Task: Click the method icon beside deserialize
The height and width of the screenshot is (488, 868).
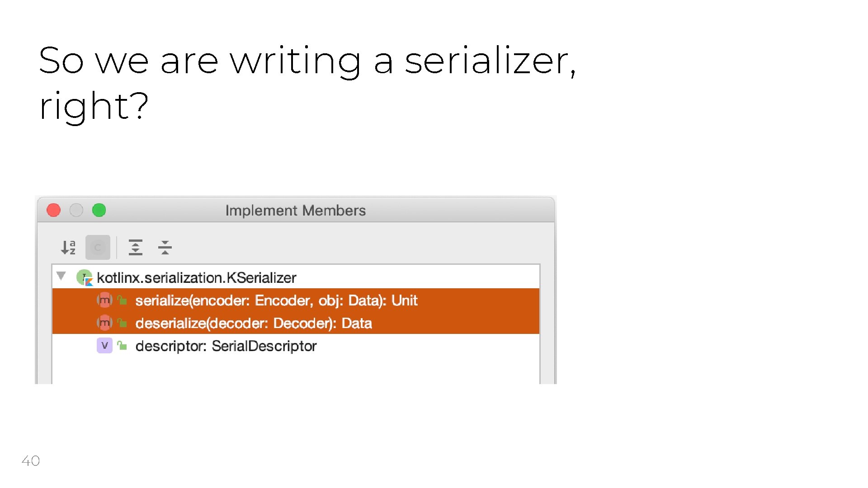Action: [x=104, y=323]
